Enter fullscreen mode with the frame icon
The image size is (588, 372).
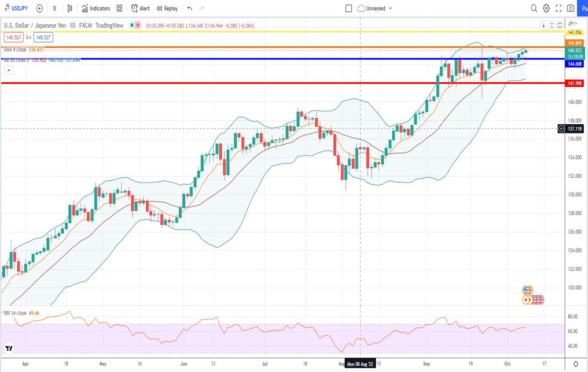pos(558,8)
